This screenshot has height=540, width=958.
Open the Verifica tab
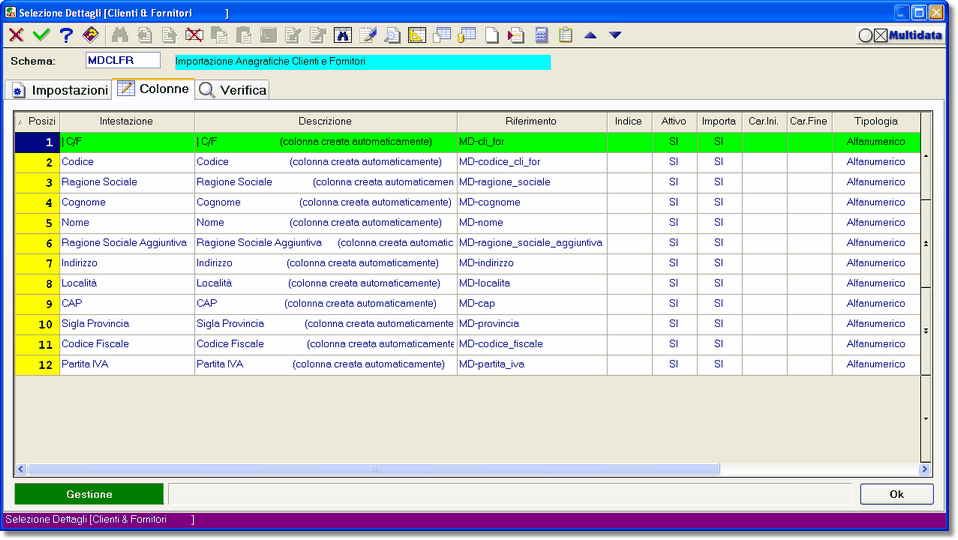(x=232, y=90)
